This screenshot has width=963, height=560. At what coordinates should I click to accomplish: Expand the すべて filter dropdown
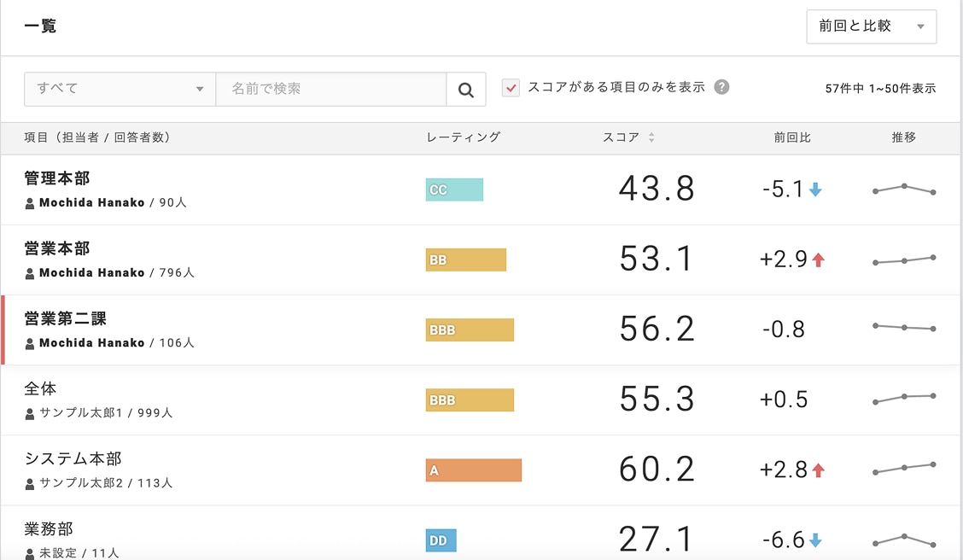click(120, 89)
